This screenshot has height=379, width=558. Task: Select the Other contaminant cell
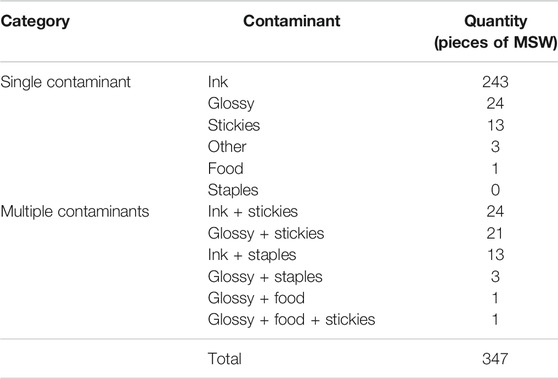point(227,147)
